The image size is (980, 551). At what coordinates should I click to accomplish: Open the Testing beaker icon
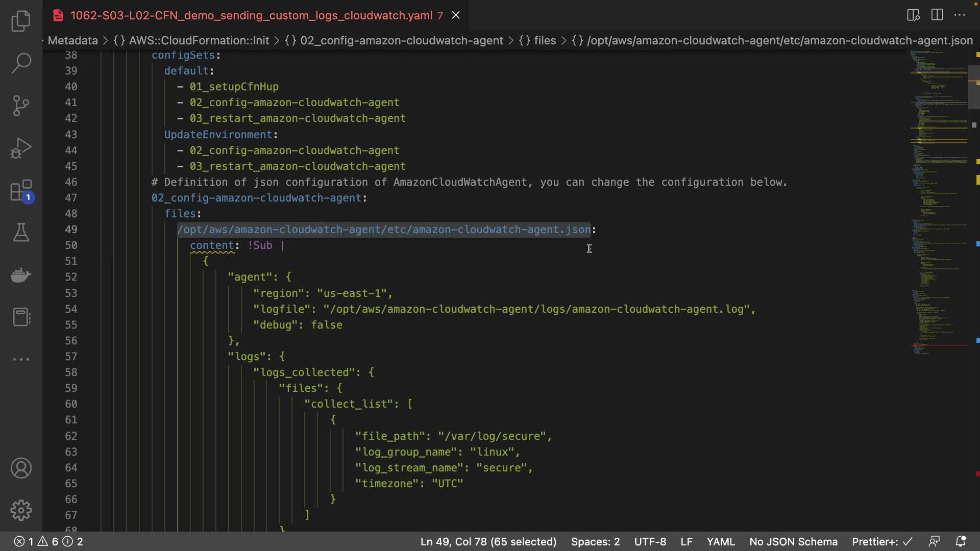(21, 233)
